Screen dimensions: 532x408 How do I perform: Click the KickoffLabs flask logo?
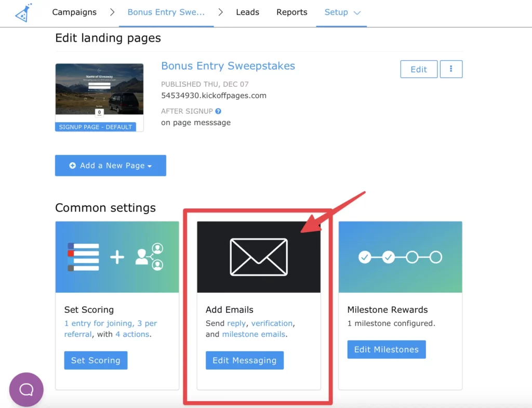point(23,13)
